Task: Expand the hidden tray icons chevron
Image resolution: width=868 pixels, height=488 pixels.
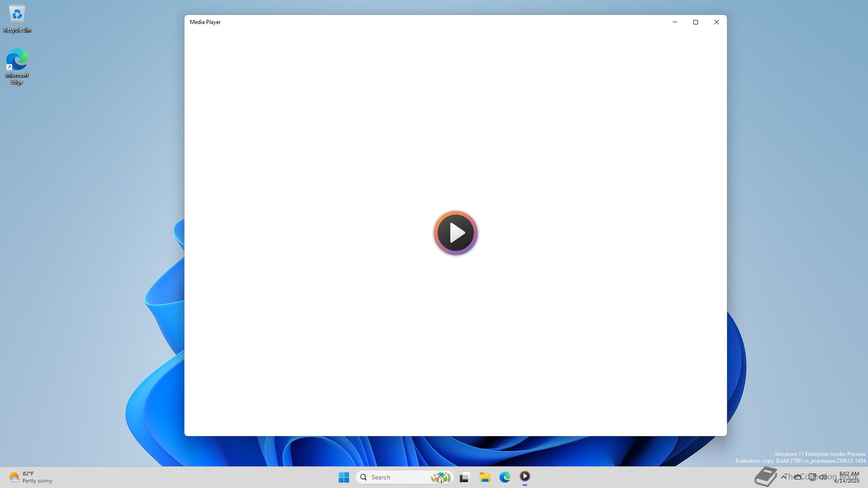Action: (783, 477)
